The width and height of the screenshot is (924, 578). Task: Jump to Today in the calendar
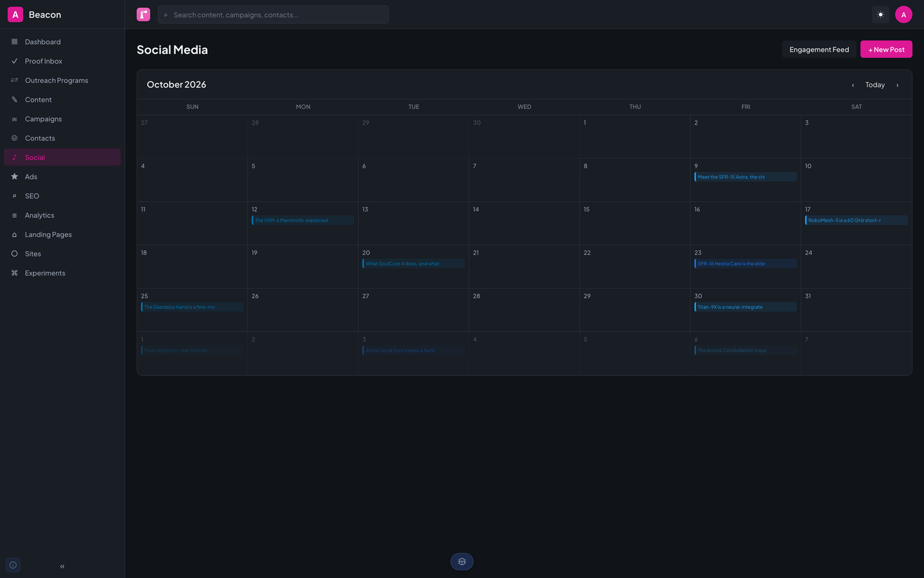pos(875,85)
